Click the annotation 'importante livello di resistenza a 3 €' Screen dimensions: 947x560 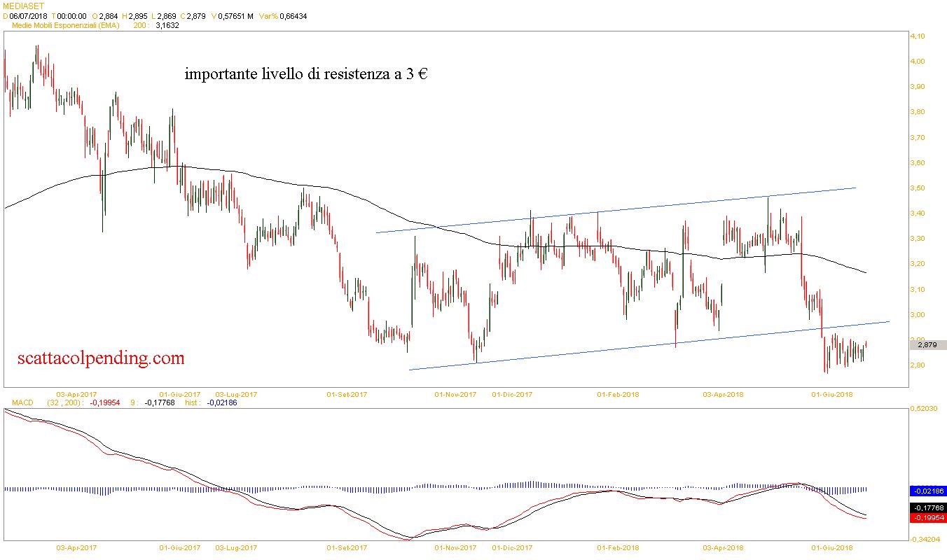pyautogui.click(x=306, y=74)
